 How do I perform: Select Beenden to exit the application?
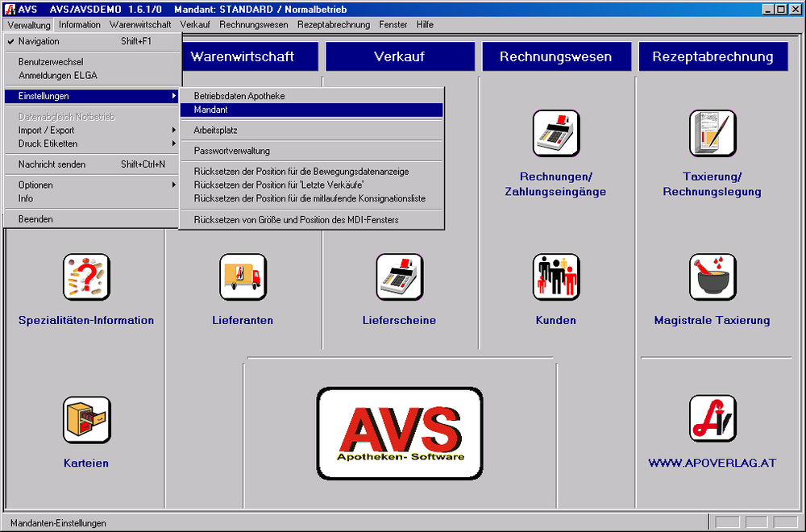35,219
